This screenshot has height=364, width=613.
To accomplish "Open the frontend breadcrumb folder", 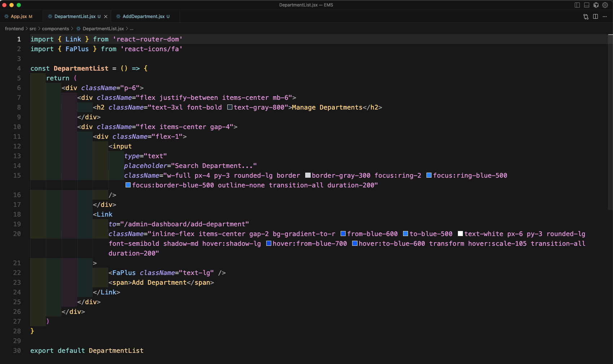I will pos(14,29).
